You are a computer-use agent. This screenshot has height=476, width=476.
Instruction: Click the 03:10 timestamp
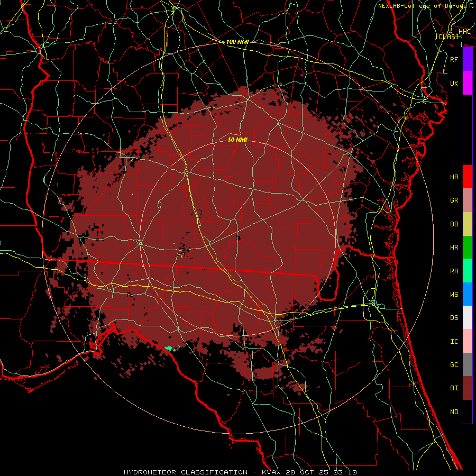coord(345,472)
